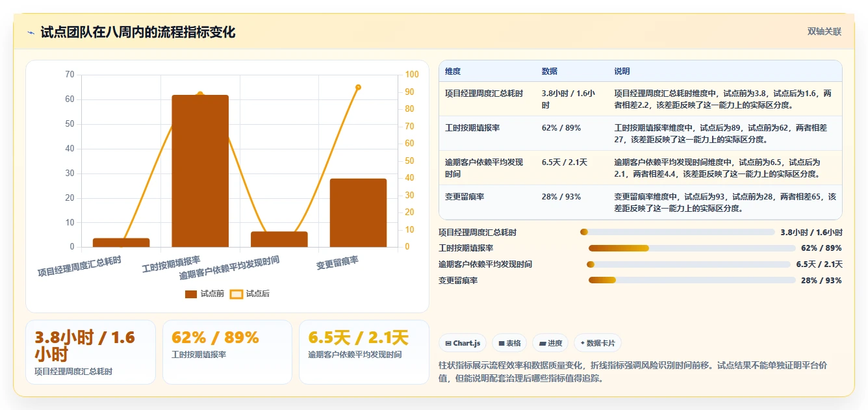Click the line point atop the 工时按期填报率 bar
This screenshot has width=868, height=410.
tap(200, 94)
